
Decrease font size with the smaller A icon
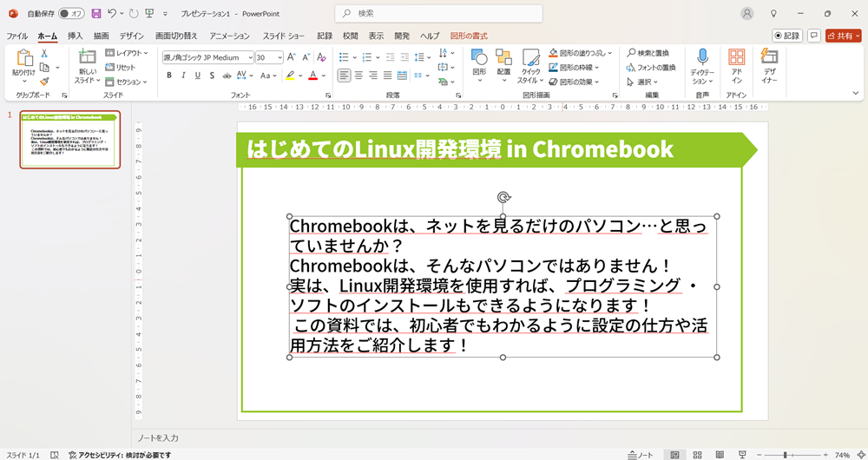(x=306, y=57)
